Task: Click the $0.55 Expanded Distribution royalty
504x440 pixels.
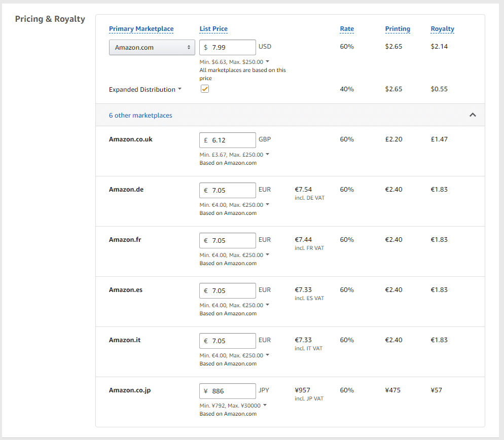Action: 439,89
